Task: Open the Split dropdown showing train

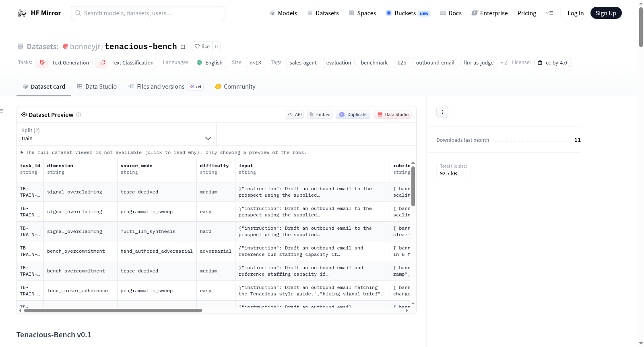Action: [116, 134]
